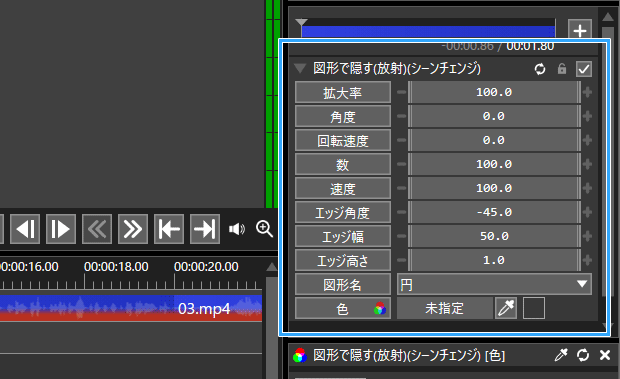Click the refresh icon in [色] panel header
Image resolution: width=620 pixels, height=379 pixels.
tap(583, 355)
